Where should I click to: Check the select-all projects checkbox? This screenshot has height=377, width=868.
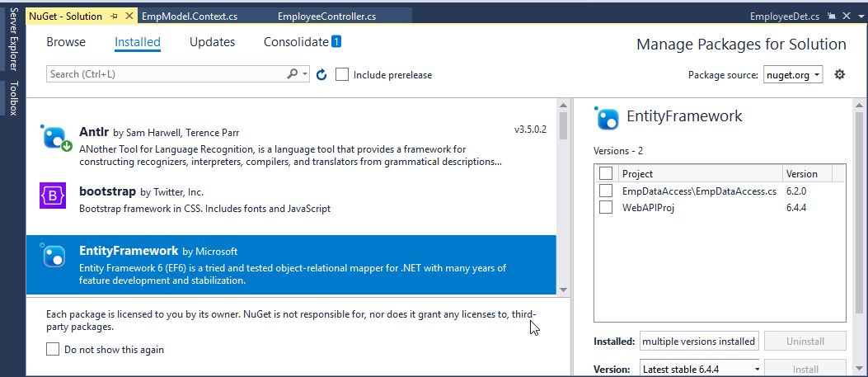606,174
